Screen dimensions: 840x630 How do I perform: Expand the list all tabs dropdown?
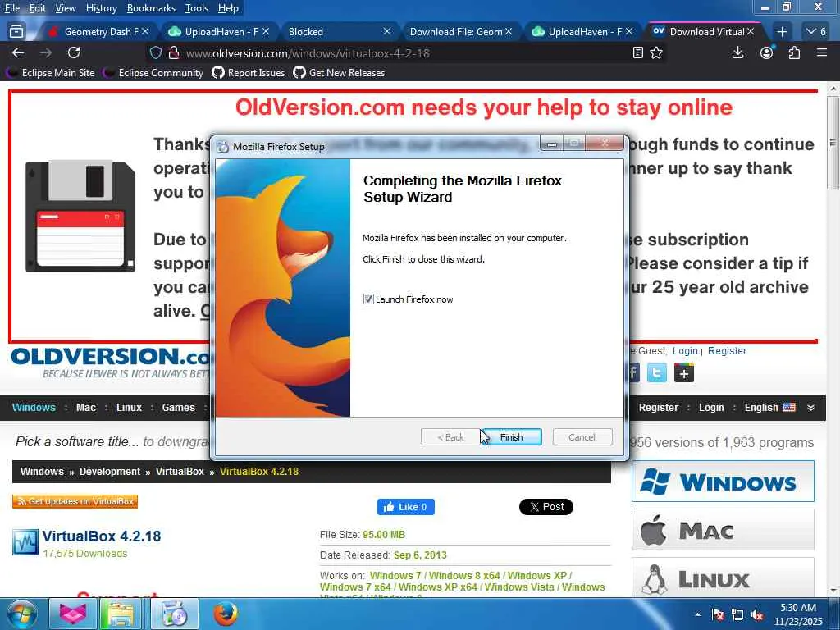(x=816, y=32)
